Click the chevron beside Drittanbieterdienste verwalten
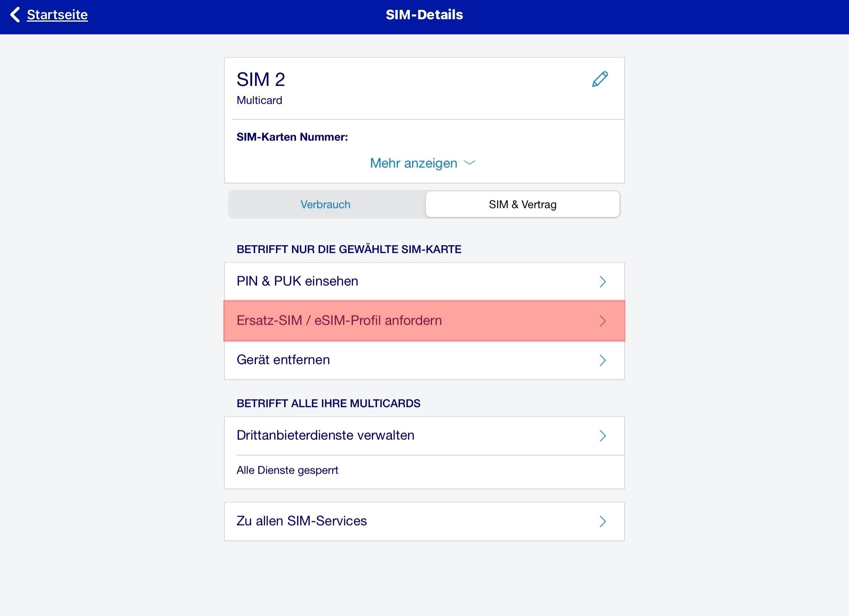 coord(603,436)
